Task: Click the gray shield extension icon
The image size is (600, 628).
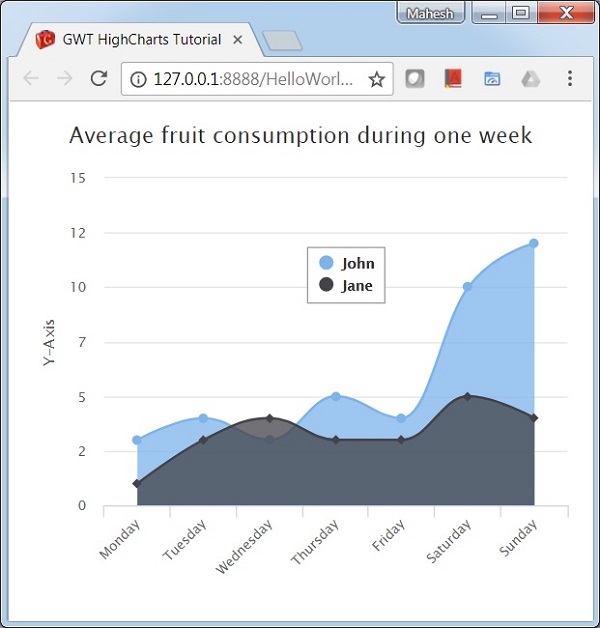Action: point(415,79)
